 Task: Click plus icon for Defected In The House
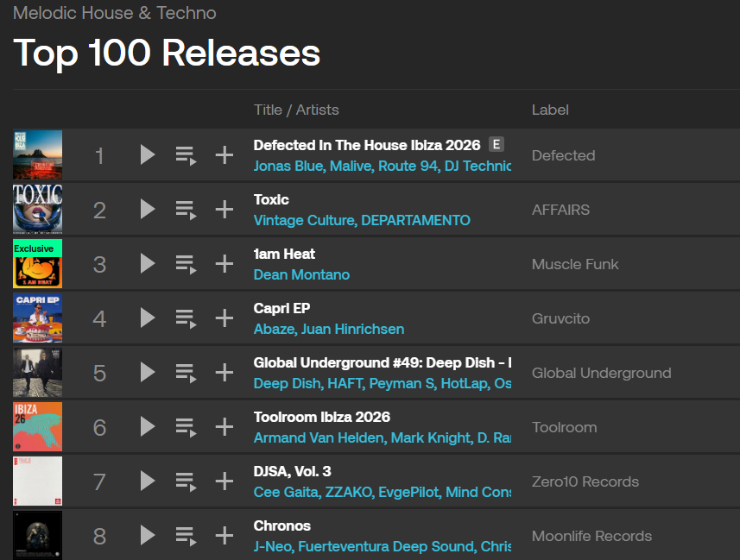click(225, 154)
